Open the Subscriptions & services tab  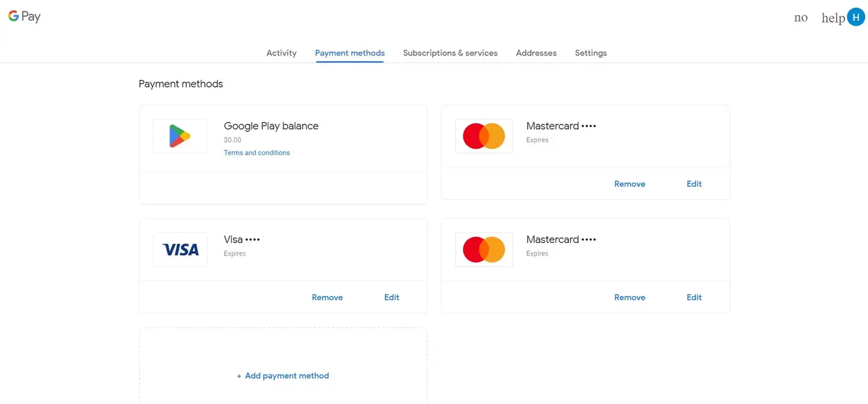click(x=450, y=53)
